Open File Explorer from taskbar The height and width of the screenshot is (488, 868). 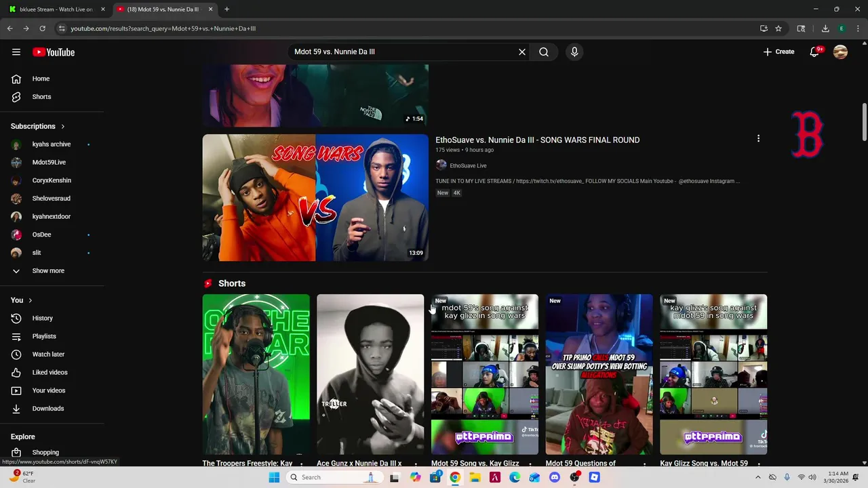click(x=475, y=477)
